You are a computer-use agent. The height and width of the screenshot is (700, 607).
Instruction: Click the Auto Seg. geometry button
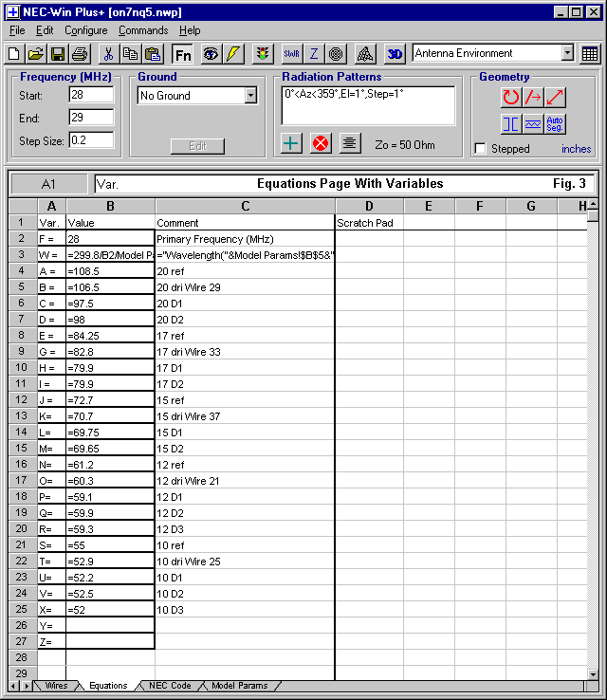tap(556, 123)
